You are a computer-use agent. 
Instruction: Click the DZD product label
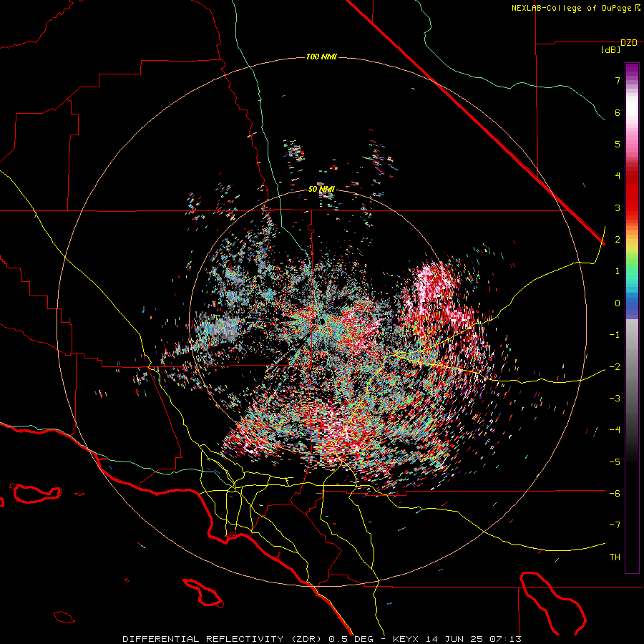628,43
